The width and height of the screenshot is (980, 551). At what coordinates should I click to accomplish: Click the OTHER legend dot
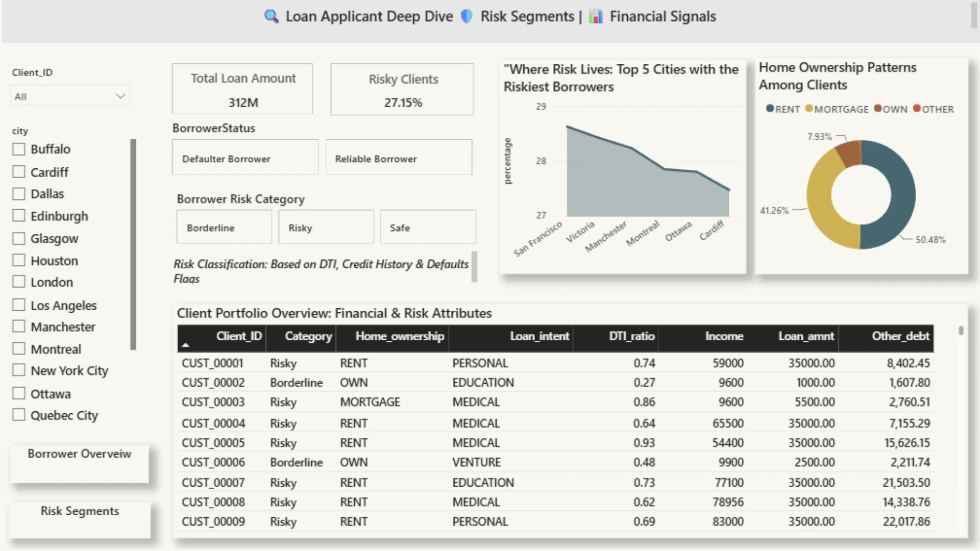[917, 108]
